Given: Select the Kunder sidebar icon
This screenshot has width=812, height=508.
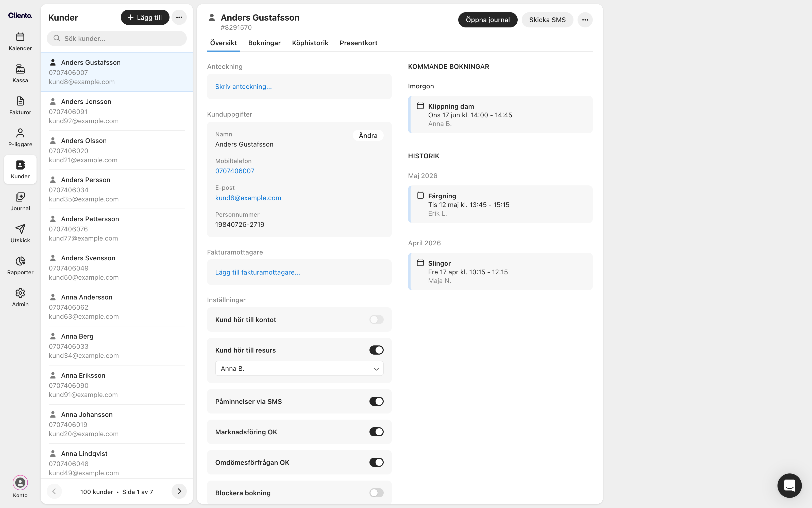Looking at the screenshot, I should click(x=20, y=165).
